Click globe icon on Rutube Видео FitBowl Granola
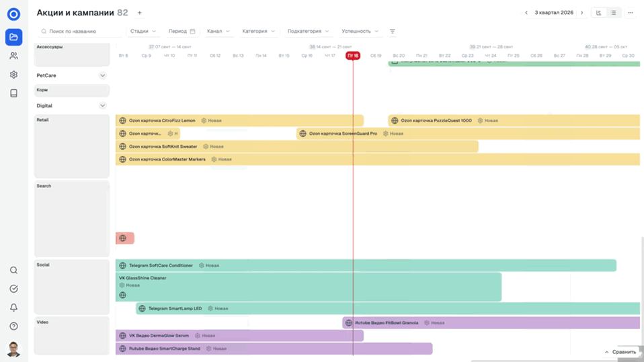Screen dimensions: 644x362 [x=349, y=323]
